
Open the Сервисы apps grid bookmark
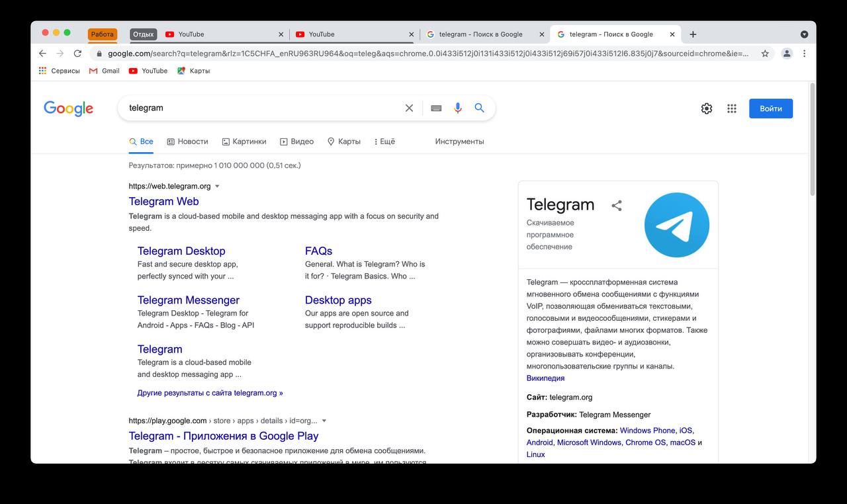coord(59,71)
